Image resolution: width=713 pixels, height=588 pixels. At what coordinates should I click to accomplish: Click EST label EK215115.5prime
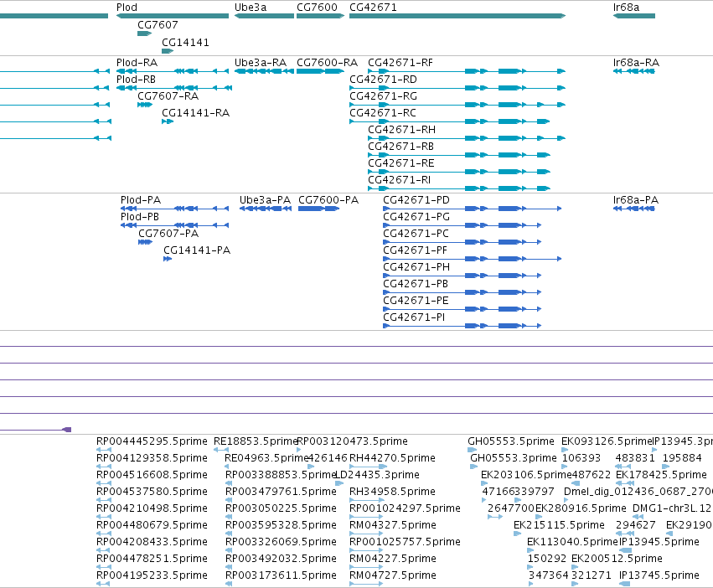560,525
